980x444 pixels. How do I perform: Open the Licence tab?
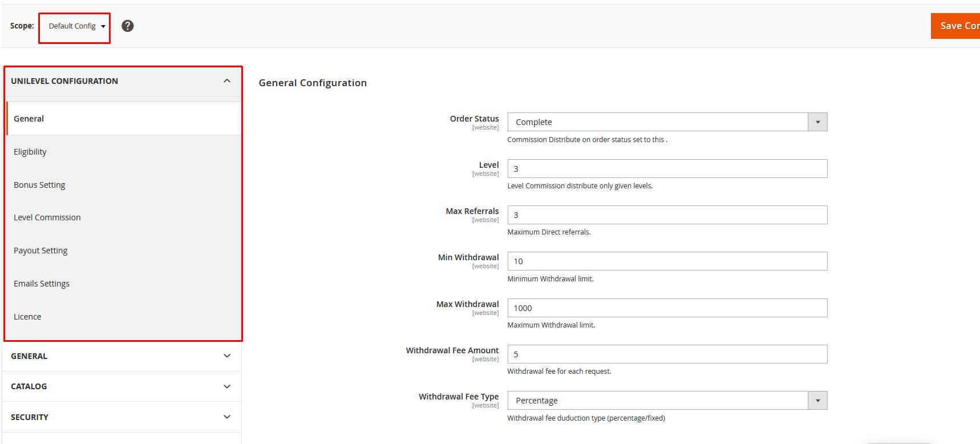27,317
